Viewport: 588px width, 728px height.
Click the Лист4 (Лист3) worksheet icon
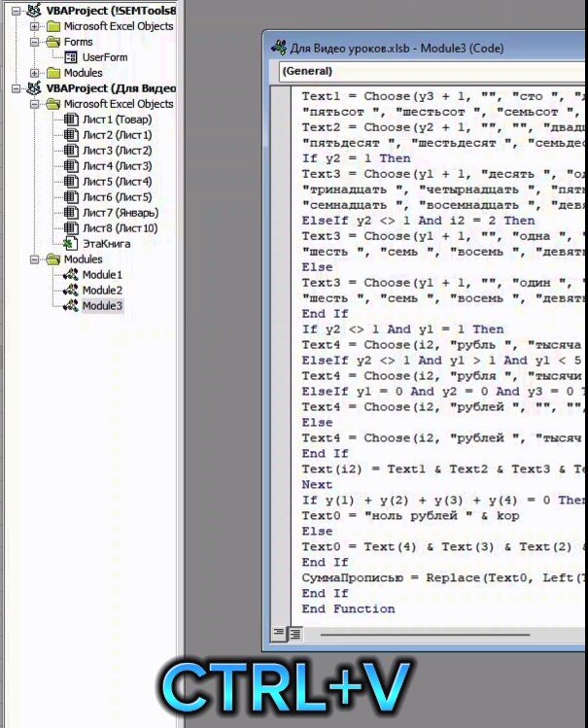tap(71, 166)
